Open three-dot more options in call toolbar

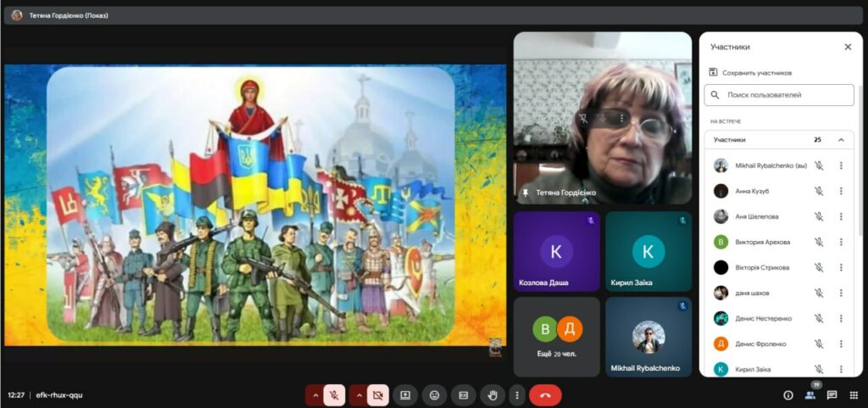[x=516, y=395]
